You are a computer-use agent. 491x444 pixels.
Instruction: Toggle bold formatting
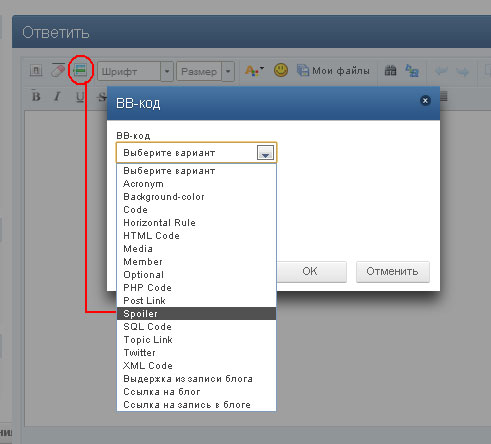click(x=36, y=96)
